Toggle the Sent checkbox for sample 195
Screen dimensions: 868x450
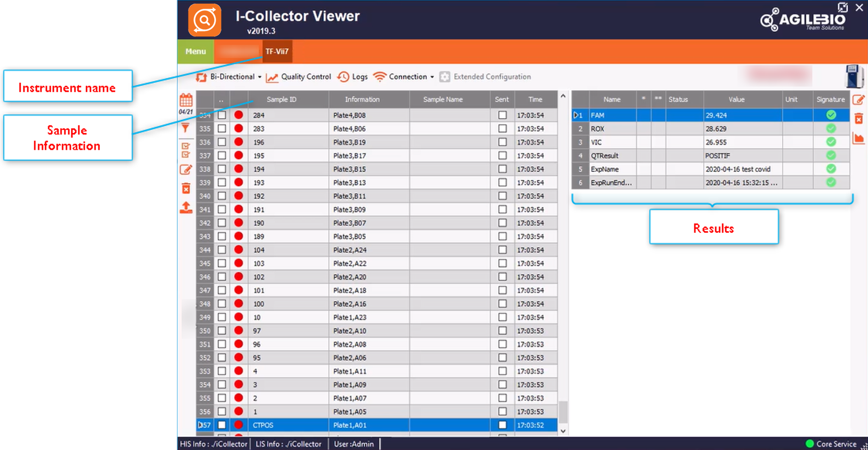[502, 155]
